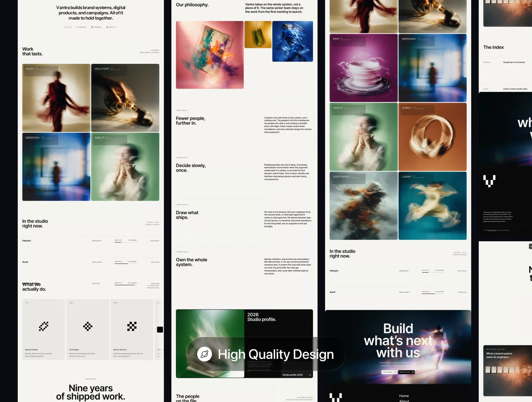The height and width of the screenshot is (402, 532).
Task: Click the 'Nine years of shipped work.' heading
Action: 91,392
